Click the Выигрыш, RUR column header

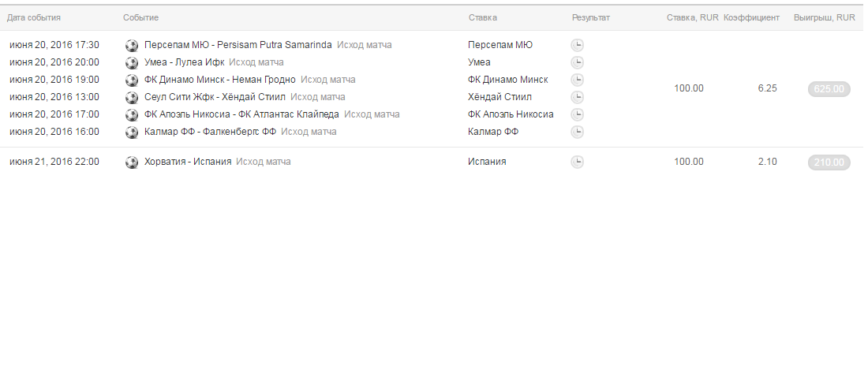824,17
